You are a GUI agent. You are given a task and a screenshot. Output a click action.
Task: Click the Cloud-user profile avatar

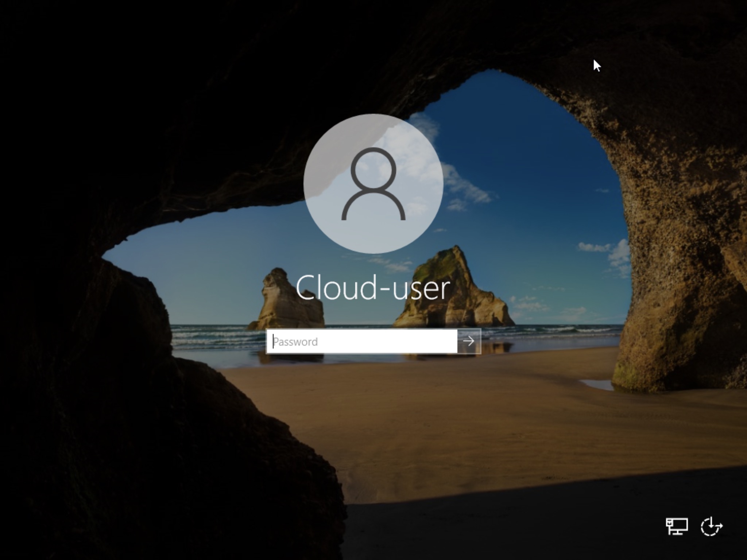[373, 183]
